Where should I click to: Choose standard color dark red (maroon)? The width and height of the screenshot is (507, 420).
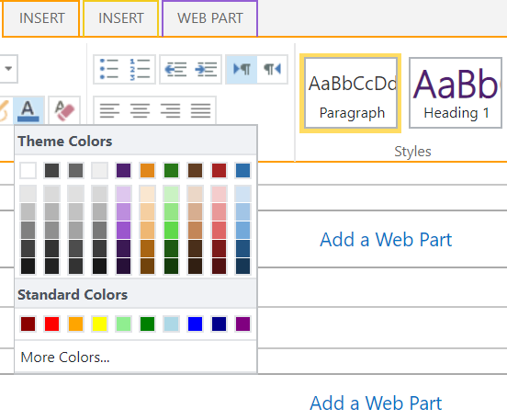tap(28, 324)
